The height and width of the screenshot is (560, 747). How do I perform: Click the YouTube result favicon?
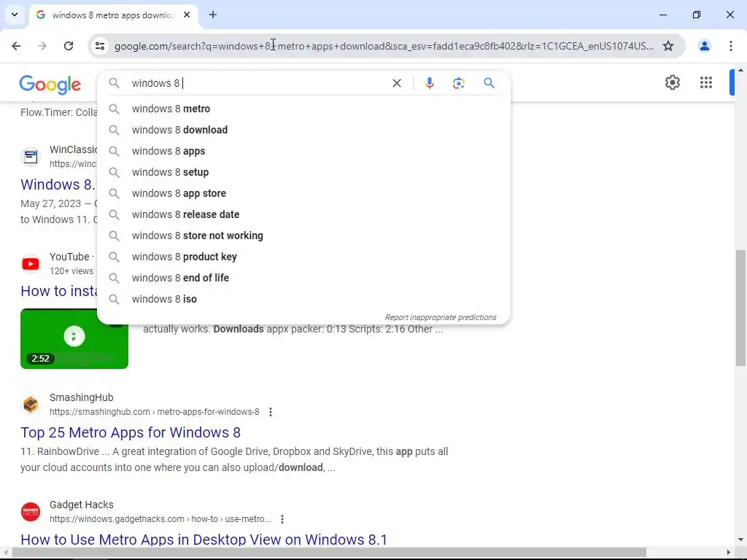click(31, 263)
